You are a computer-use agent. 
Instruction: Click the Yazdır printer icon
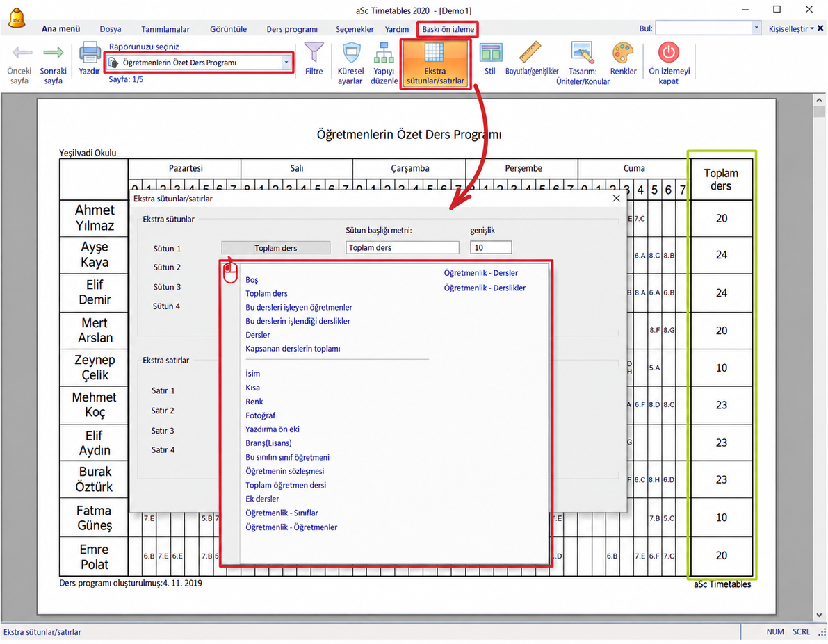(x=90, y=53)
